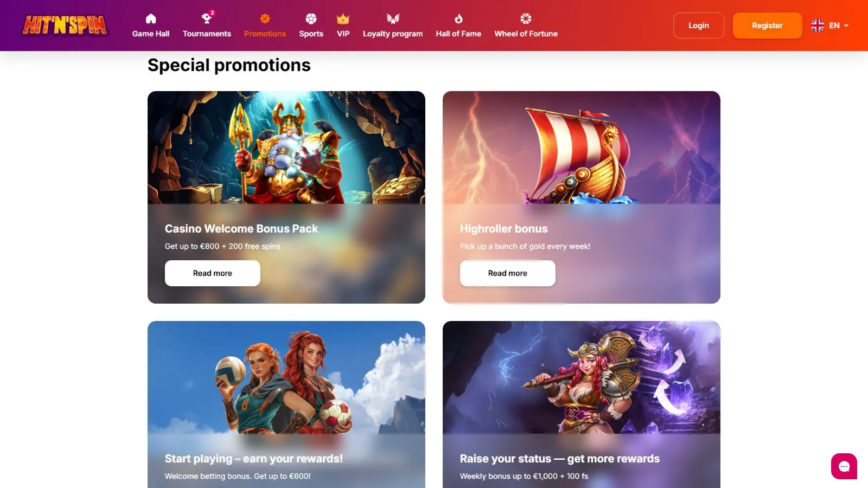Select the Tournaments menu label

[x=207, y=34]
